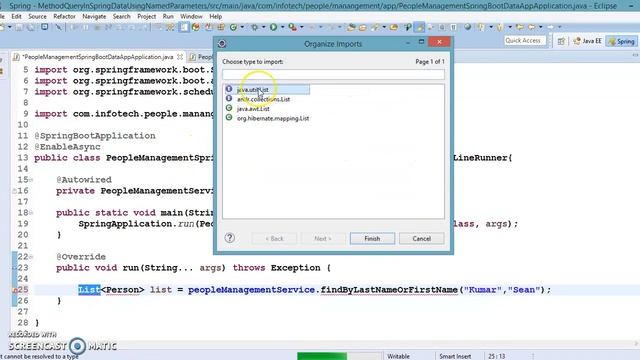Close the PeopleManagementSpringBootDataAppApplication.java tab

tap(180, 57)
